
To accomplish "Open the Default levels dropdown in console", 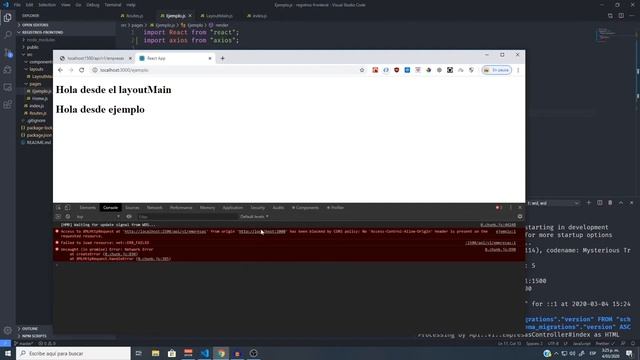I will [x=254, y=217].
